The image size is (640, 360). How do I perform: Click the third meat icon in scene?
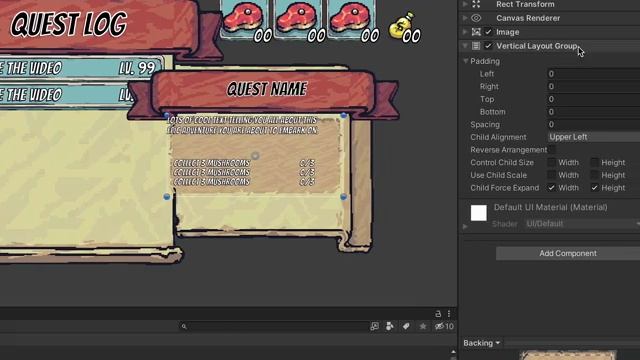tap(350, 18)
